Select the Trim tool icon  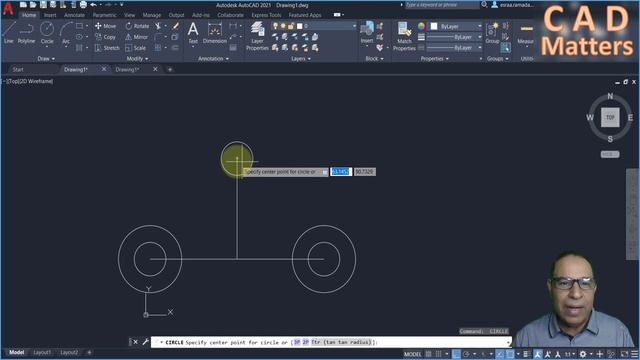(x=158, y=26)
